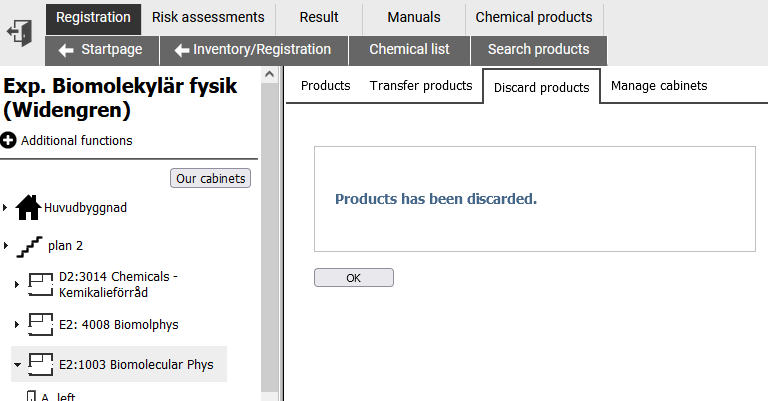Click the Our cabinets button
Viewport: 768px width, 401px height.
(211, 178)
